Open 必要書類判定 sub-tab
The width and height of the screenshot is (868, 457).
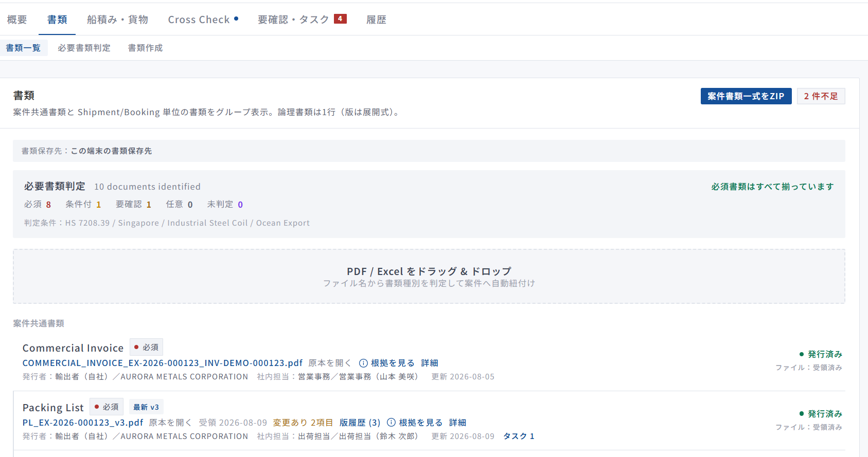coord(84,48)
